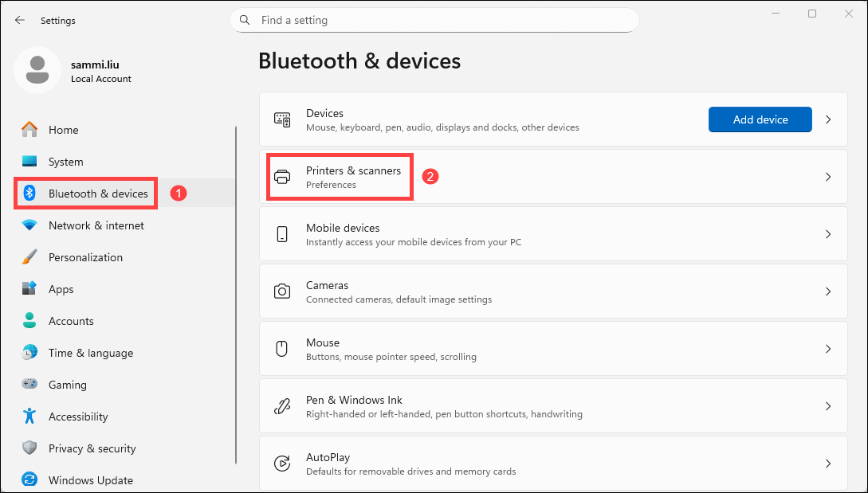
Task: Open Privacy & security page
Action: pyautogui.click(x=92, y=448)
